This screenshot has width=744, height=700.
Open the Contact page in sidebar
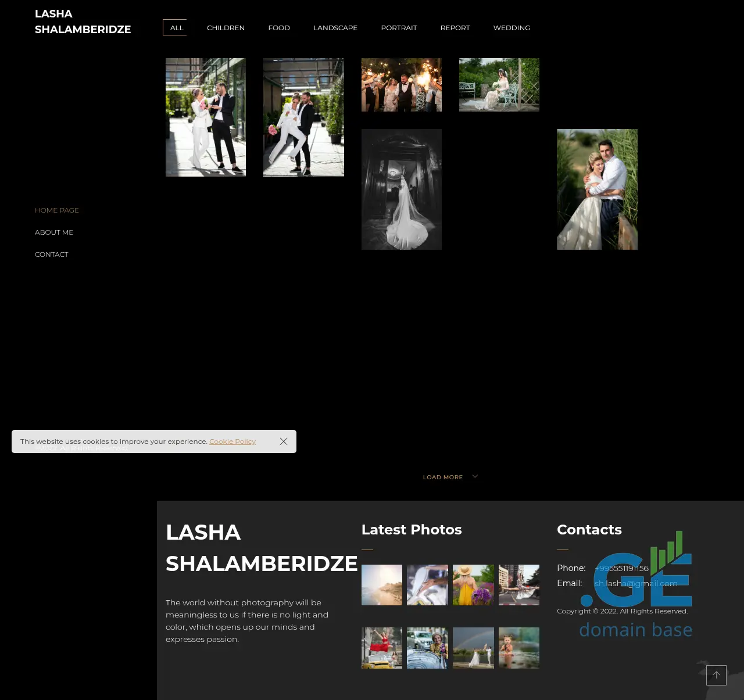(x=52, y=254)
